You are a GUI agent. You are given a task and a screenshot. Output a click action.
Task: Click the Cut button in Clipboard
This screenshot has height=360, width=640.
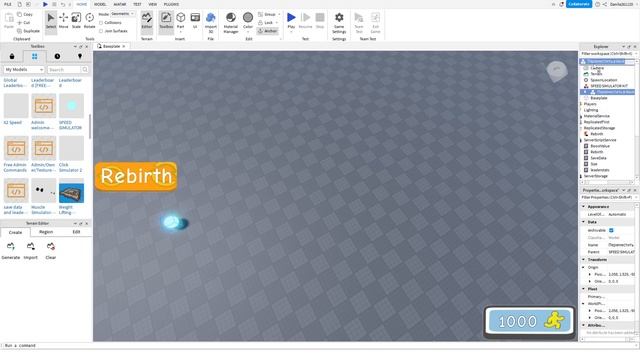coord(24,23)
